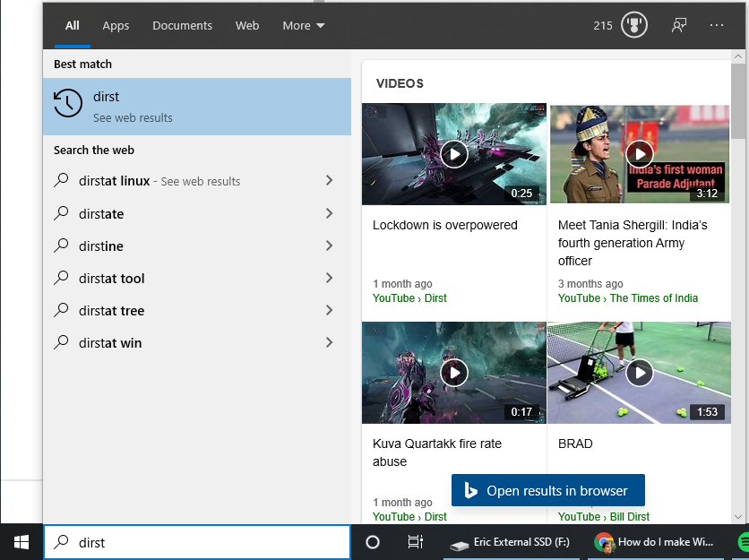Image resolution: width=749 pixels, height=560 pixels.
Task: Expand the dirstat linux suggestion arrow
Action: tap(329, 180)
